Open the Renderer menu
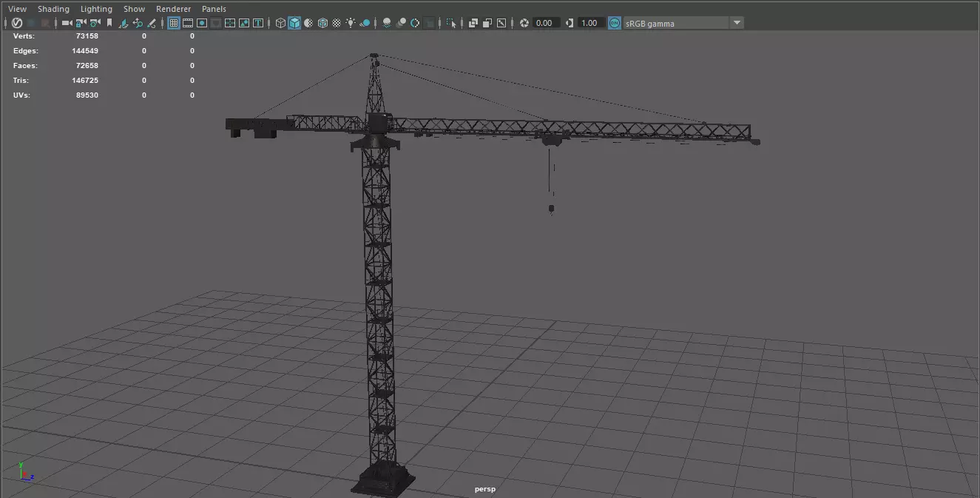This screenshot has width=980, height=498. [x=173, y=9]
